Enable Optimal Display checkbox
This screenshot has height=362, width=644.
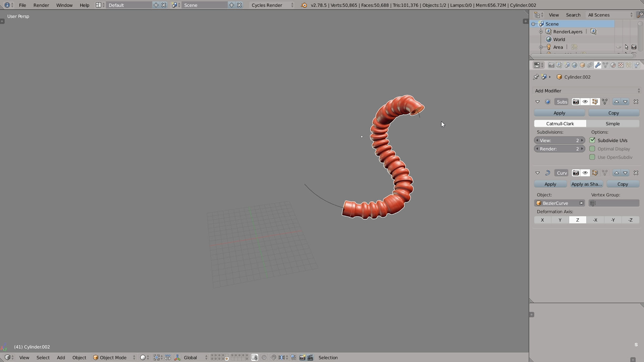pos(592,149)
